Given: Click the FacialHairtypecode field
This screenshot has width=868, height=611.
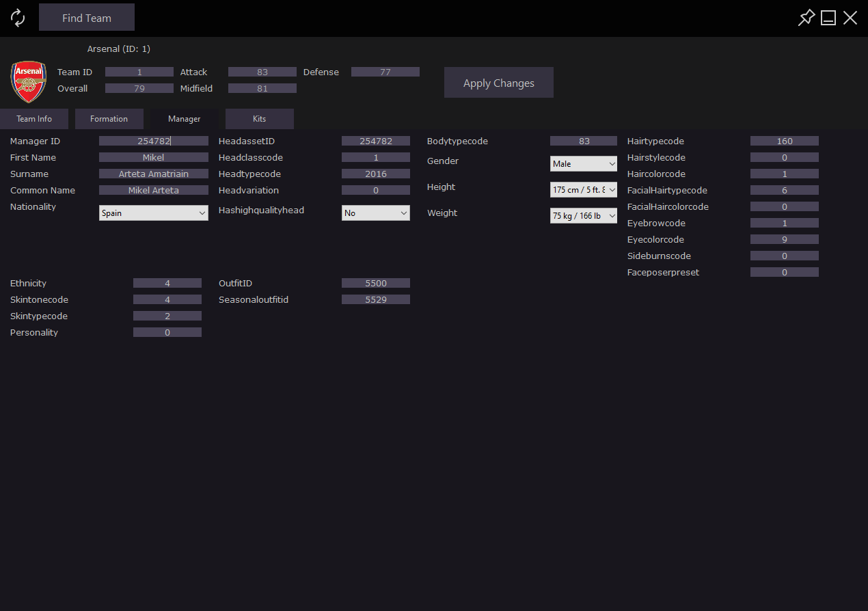Looking at the screenshot, I should [785, 190].
